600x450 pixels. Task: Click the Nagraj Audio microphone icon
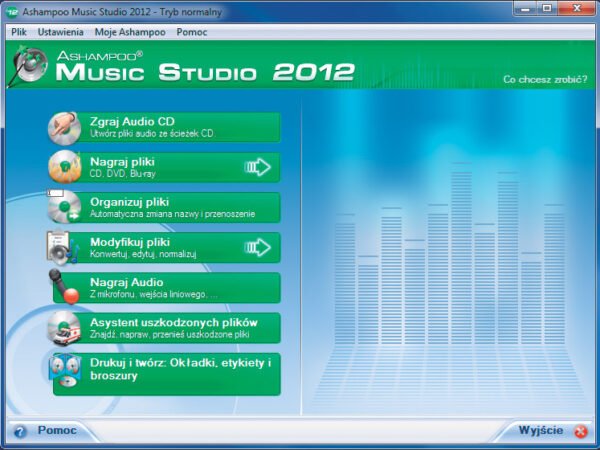pyautogui.click(x=67, y=288)
